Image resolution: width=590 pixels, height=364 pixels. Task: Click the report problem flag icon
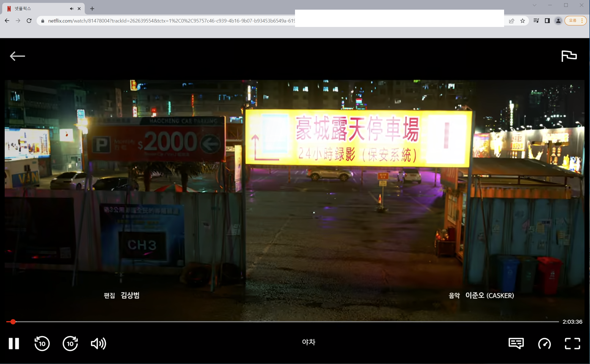[569, 56]
